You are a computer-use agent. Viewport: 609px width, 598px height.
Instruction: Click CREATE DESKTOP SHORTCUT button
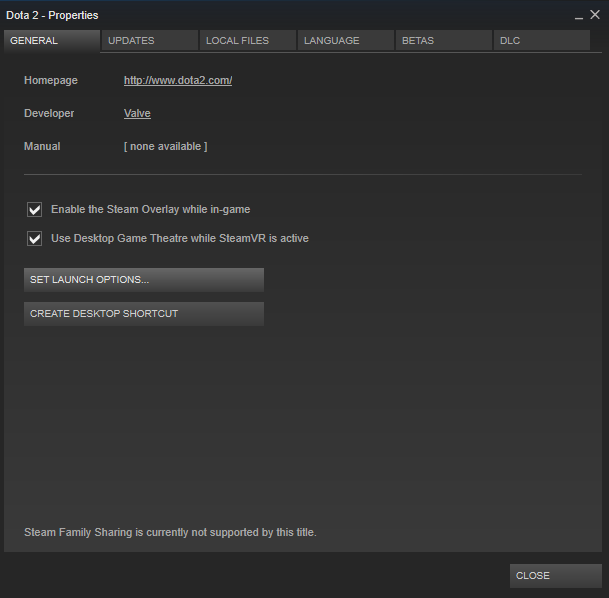pyautogui.click(x=144, y=314)
